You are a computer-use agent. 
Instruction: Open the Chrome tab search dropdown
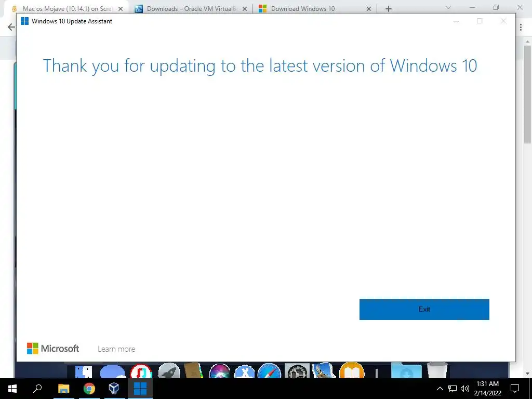coord(448,7)
